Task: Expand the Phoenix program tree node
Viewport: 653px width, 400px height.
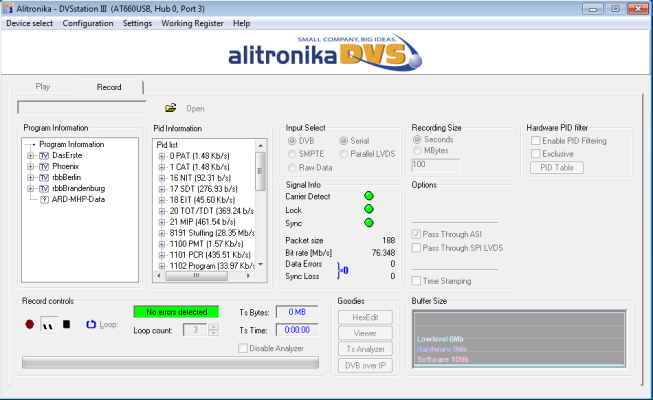Action: pyautogui.click(x=31, y=166)
